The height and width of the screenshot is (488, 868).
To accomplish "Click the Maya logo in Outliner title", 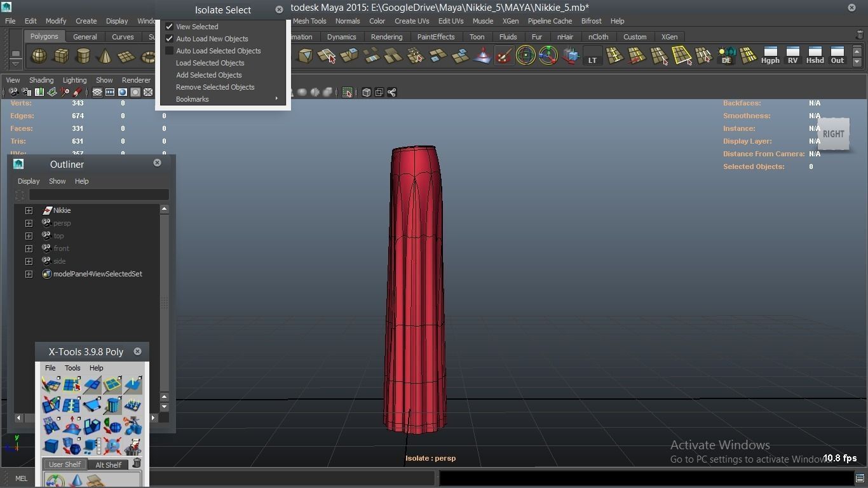I will pyautogui.click(x=18, y=164).
